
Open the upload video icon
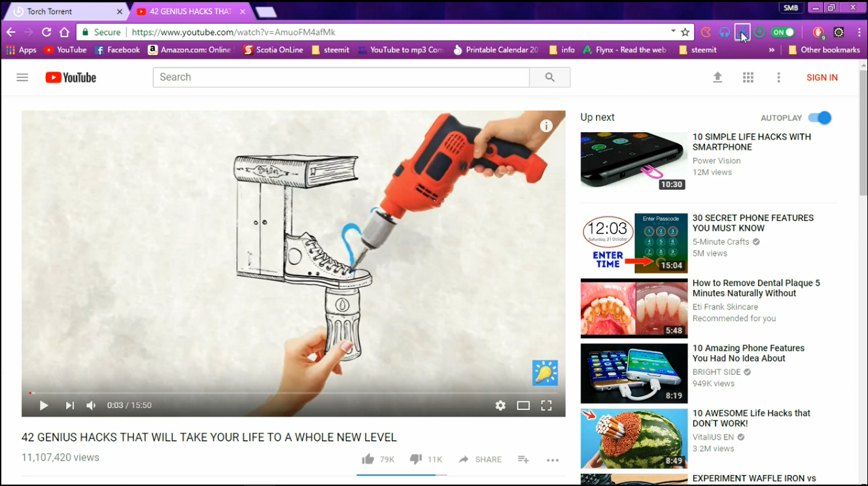click(x=718, y=77)
